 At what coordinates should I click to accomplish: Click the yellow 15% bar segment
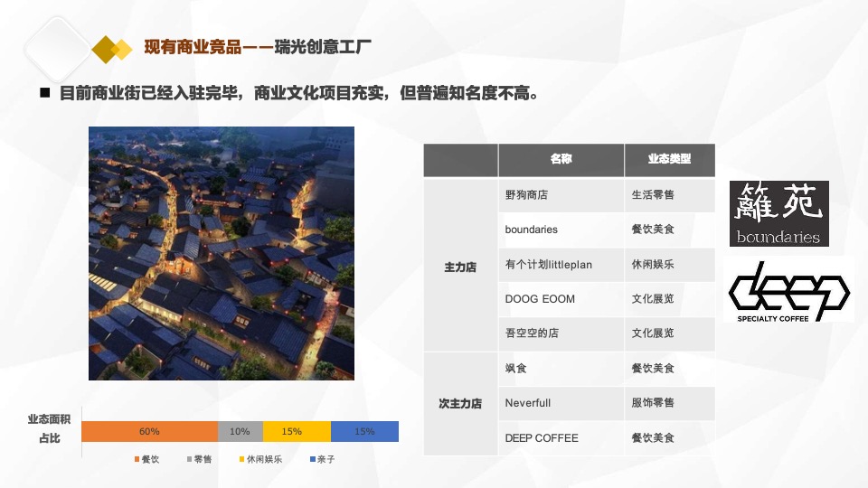point(297,432)
